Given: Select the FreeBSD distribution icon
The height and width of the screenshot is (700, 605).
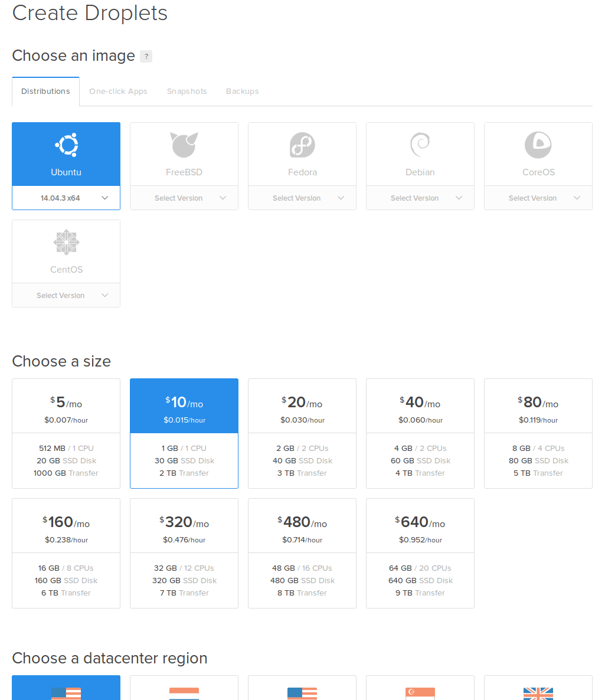Looking at the screenshot, I should coord(184,145).
